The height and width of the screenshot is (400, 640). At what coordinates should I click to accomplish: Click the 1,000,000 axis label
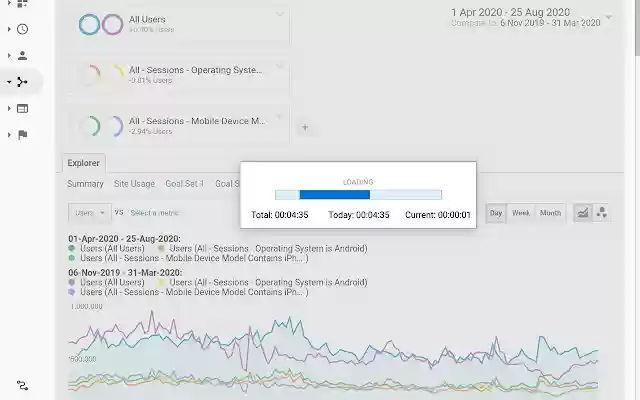point(87,307)
